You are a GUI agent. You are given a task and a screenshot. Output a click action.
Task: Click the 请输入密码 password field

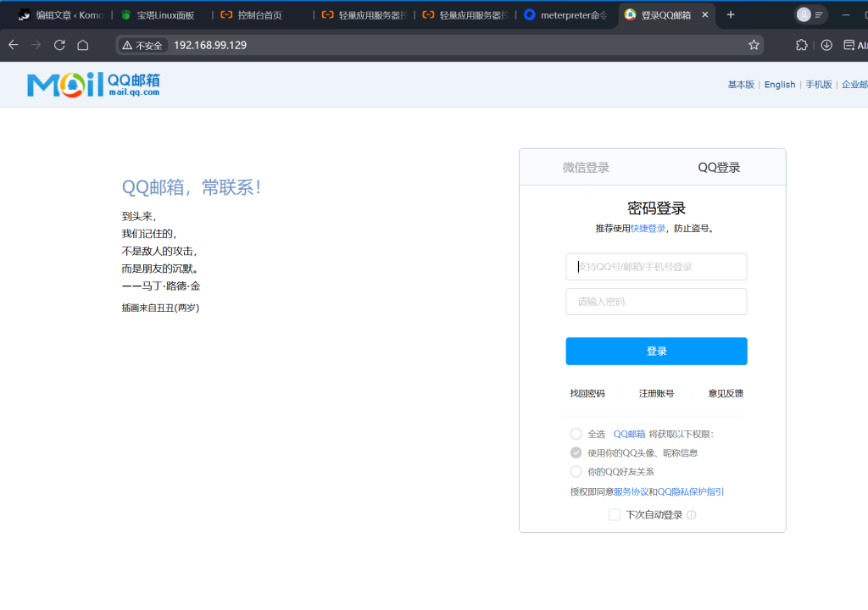pos(656,302)
